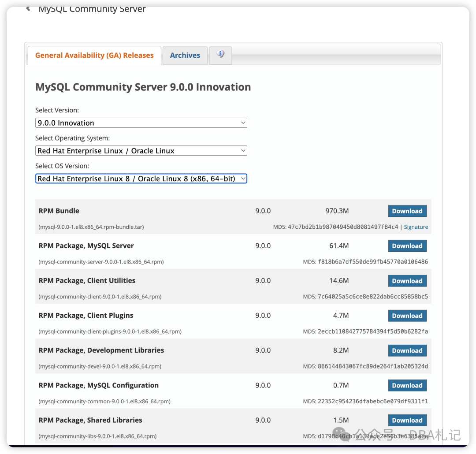The height and width of the screenshot is (454, 476).
Task: Download RPM Package, Client Plugins
Action: tap(407, 316)
